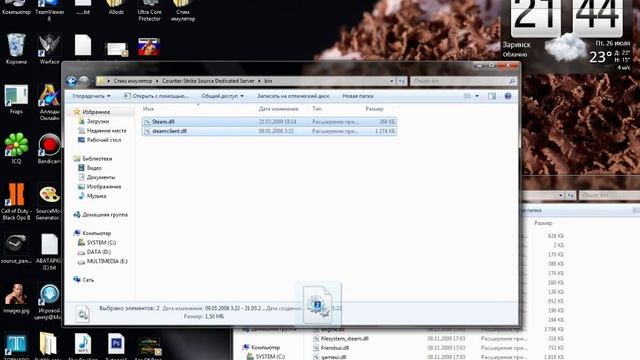Select the steamclient.dll file row
640x360 pixels.
coord(269,131)
